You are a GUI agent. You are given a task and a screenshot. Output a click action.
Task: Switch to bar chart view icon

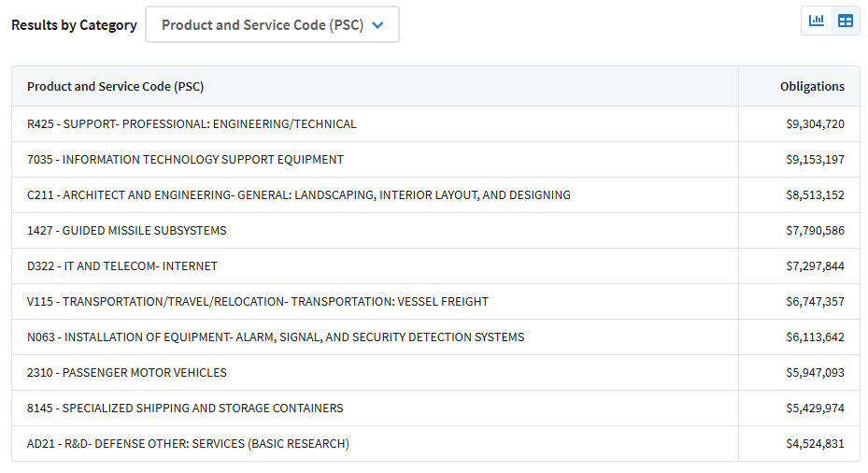816,21
